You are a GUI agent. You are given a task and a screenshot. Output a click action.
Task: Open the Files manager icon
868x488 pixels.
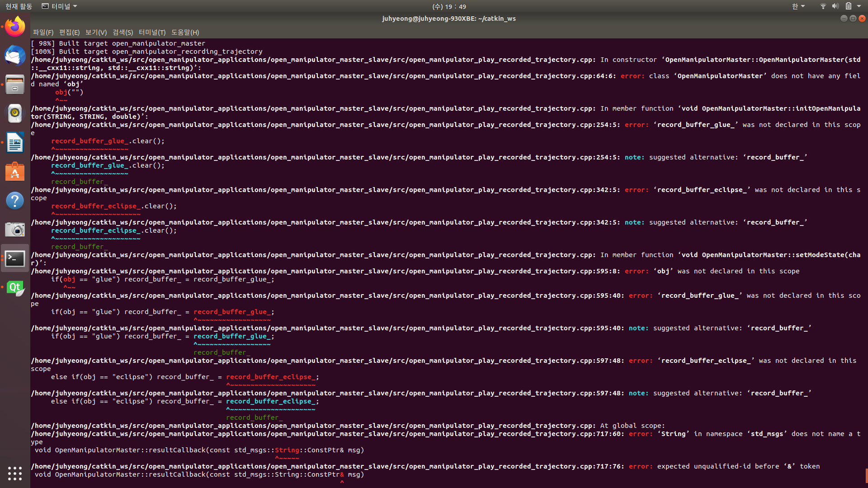coord(15,84)
